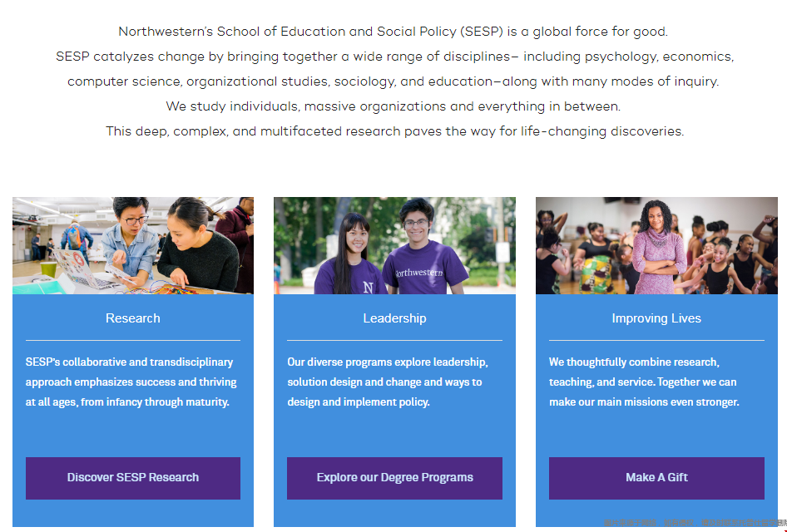Click the 'SESP catalyzes change' sentence
The image size is (787, 532).
pos(394,57)
